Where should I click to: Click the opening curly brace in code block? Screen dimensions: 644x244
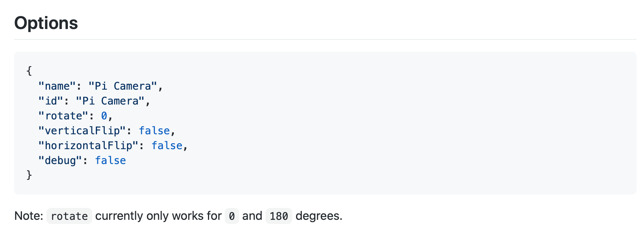[x=29, y=71]
